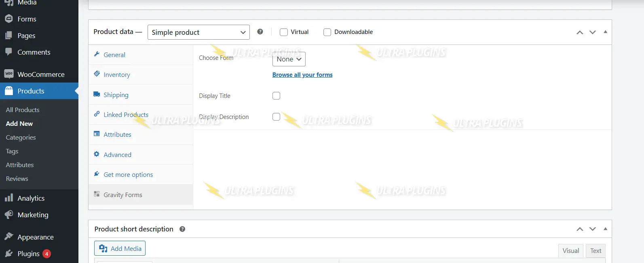Viewport: 644px width, 263px height.
Task: Click the General tab wrench icon
Action: [97, 54]
